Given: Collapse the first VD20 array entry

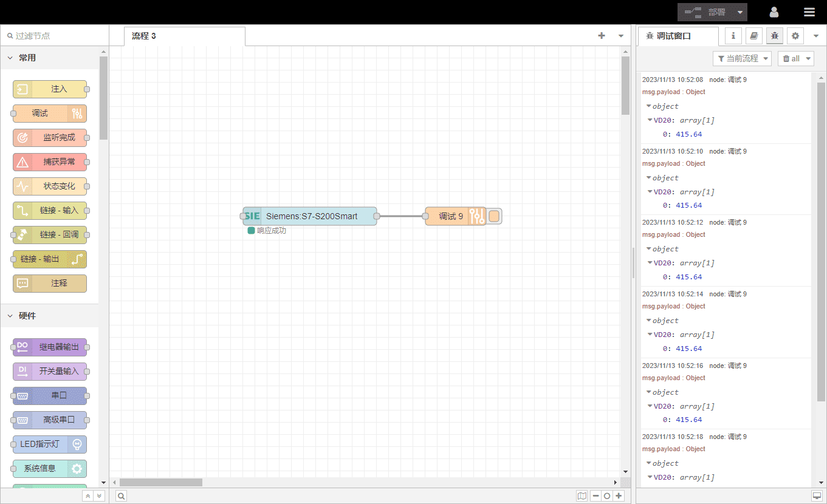Looking at the screenshot, I should coord(650,120).
